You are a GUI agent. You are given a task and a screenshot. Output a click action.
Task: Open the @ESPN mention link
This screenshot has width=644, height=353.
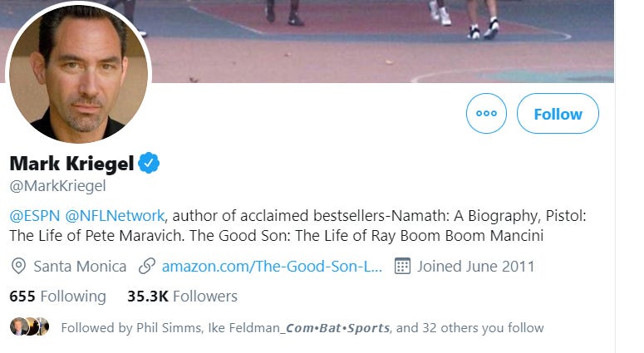(x=35, y=215)
